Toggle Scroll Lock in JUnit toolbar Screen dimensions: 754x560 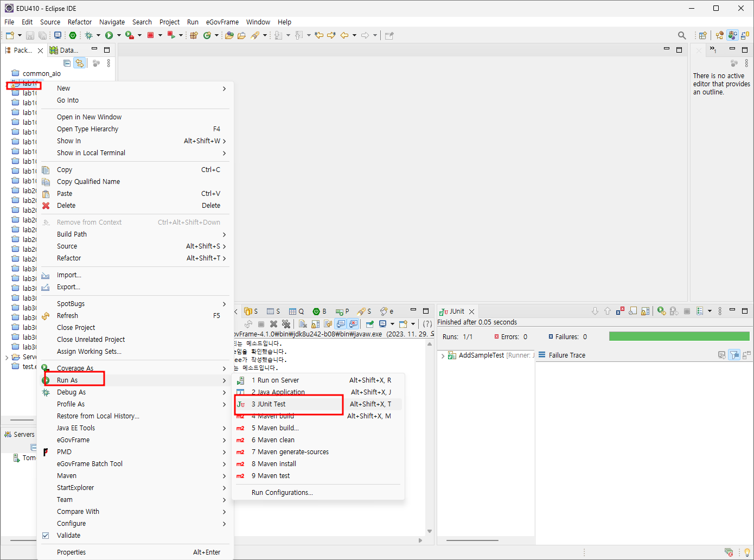click(x=645, y=311)
